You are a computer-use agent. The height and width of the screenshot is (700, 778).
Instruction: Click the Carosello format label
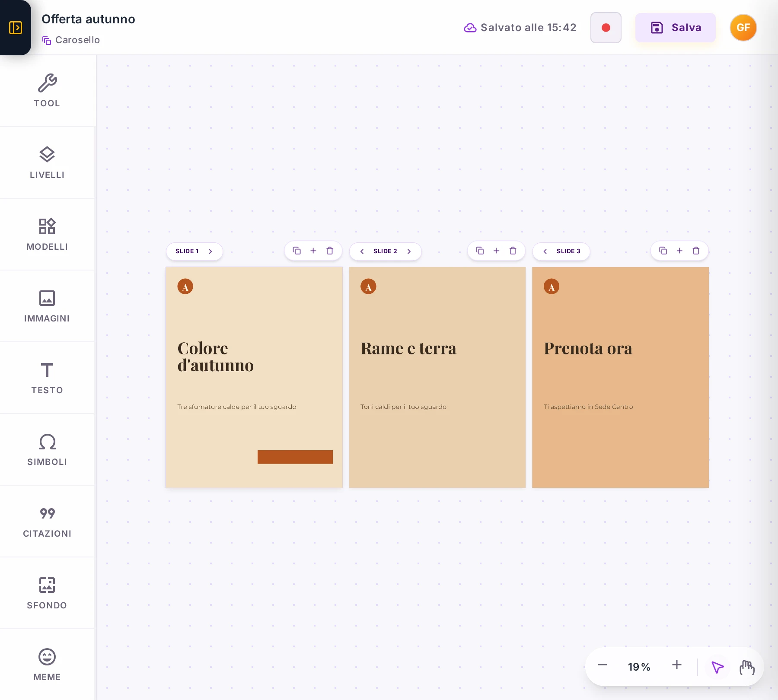coord(77,40)
